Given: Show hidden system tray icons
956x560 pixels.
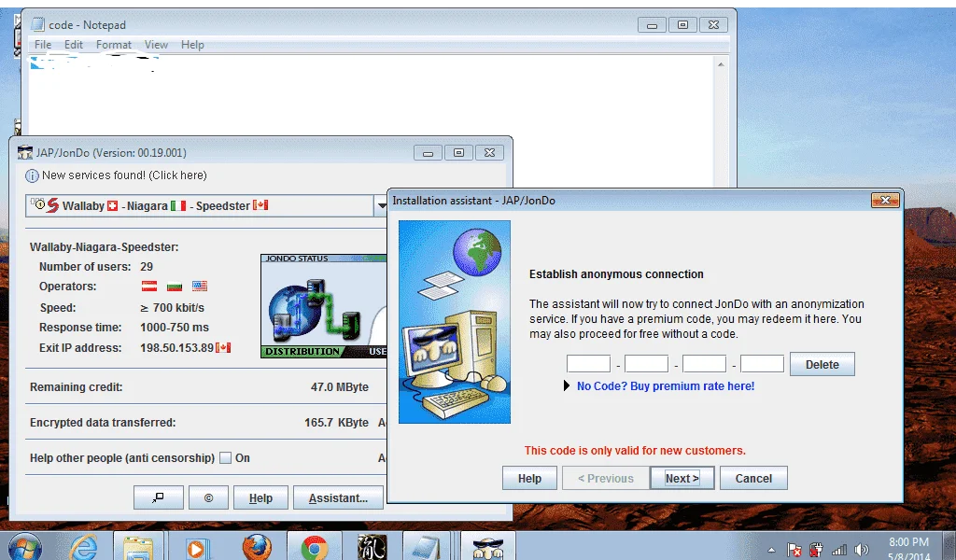Looking at the screenshot, I should coord(771,551).
